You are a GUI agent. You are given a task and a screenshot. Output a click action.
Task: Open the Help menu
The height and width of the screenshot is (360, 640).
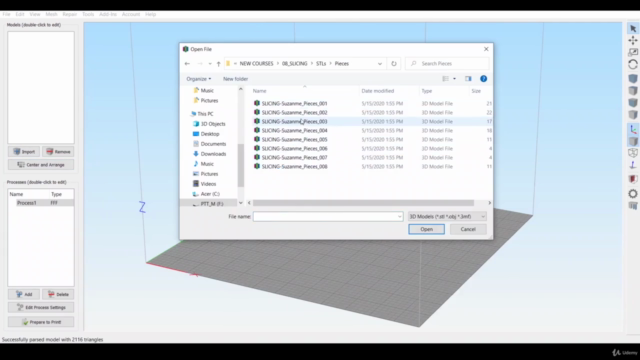pos(151,14)
